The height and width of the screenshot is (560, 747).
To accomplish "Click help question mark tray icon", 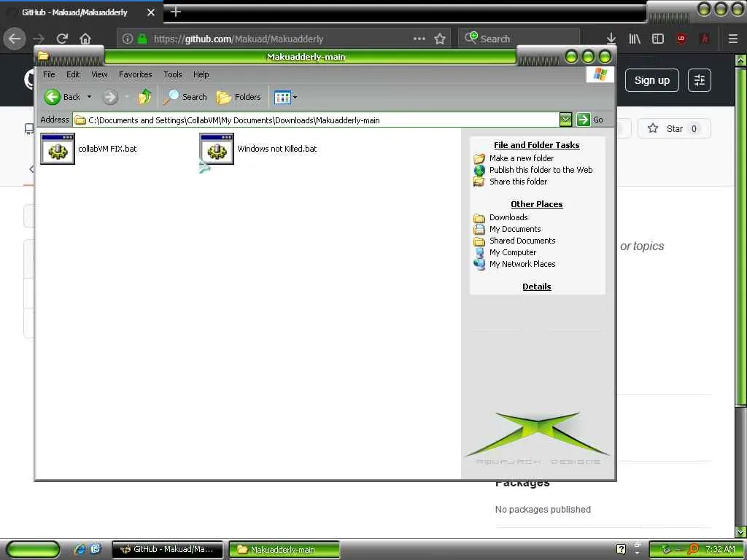I will 621,550.
